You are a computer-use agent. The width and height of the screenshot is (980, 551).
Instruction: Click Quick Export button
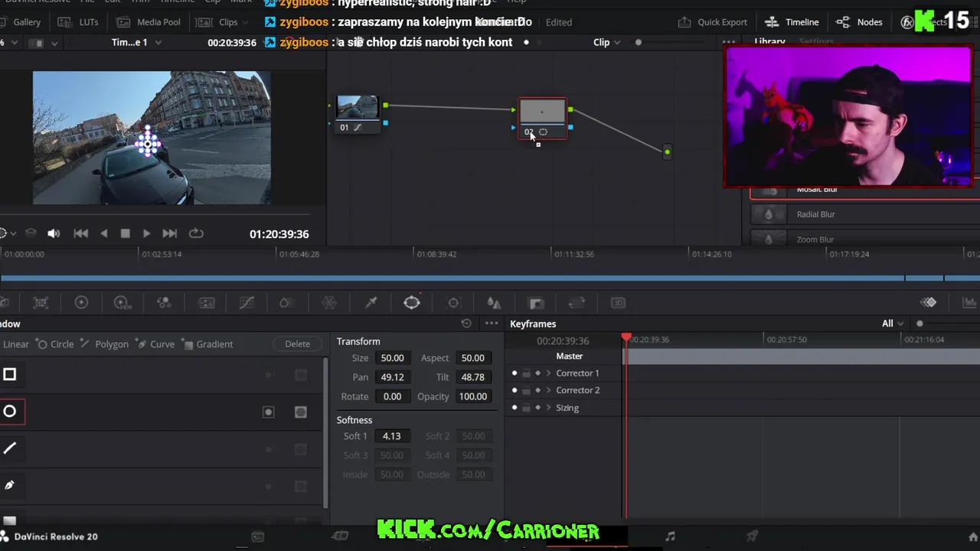tap(713, 22)
